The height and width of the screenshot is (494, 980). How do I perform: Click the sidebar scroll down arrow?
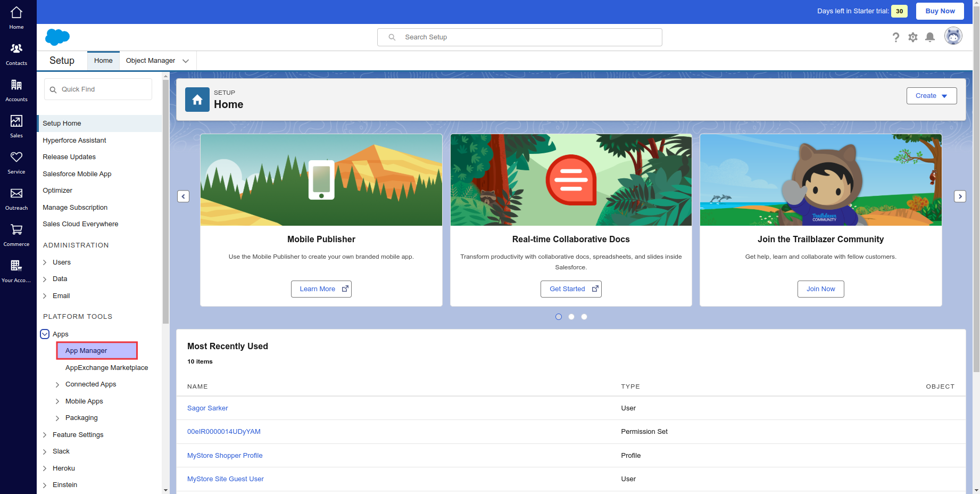(165, 490)
